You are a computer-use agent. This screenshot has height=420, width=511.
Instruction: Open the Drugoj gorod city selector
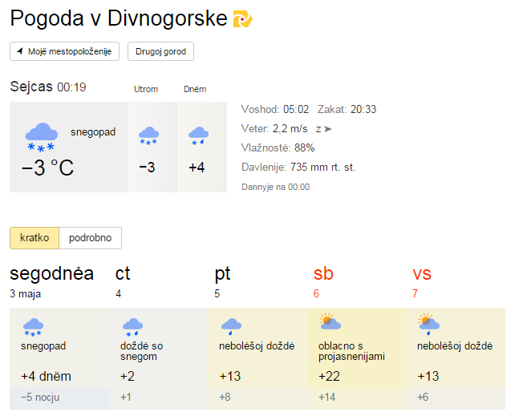click(x=160, y=51)
